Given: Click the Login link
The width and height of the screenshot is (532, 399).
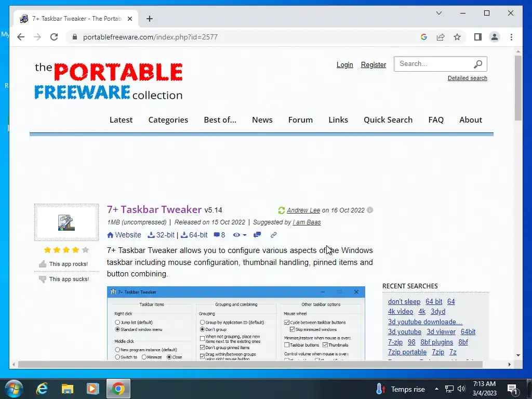Looking at the screenshot, I should [345, 64].
